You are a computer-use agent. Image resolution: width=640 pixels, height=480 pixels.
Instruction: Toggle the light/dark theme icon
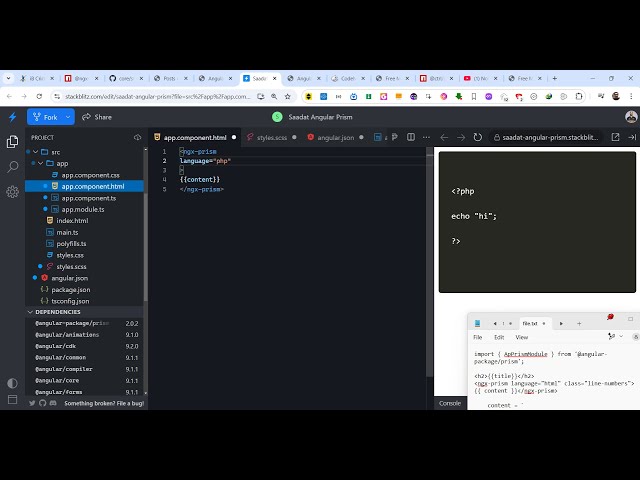pyautogui.click(x=12, y=383)
